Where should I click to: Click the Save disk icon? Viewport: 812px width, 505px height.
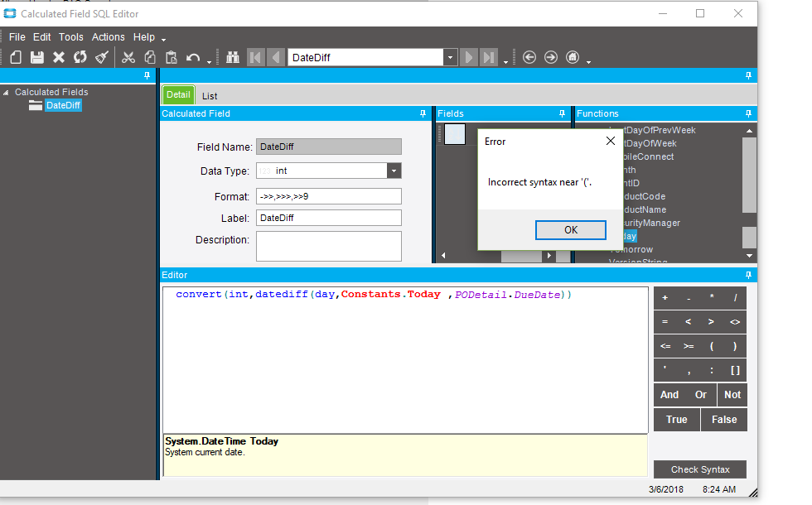(x=36, y=57)
